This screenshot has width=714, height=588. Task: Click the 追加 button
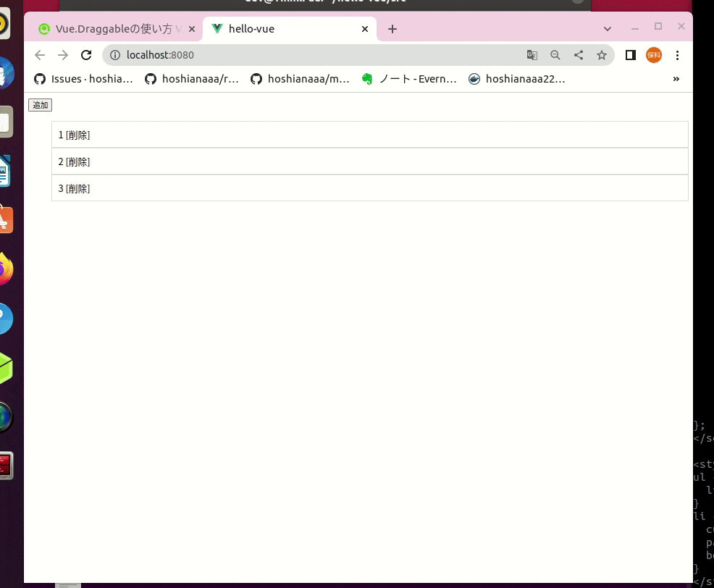[40, 105]
